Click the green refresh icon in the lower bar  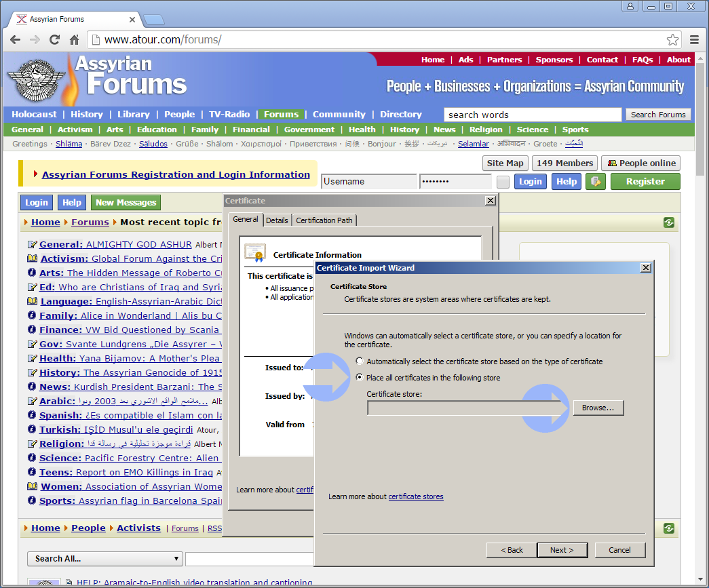point(669,528)
